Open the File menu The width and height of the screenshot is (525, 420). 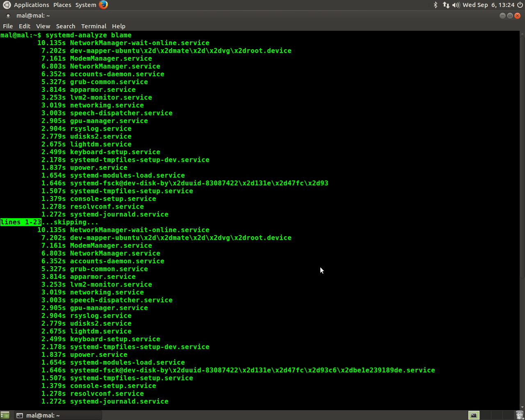coord(8,26)
